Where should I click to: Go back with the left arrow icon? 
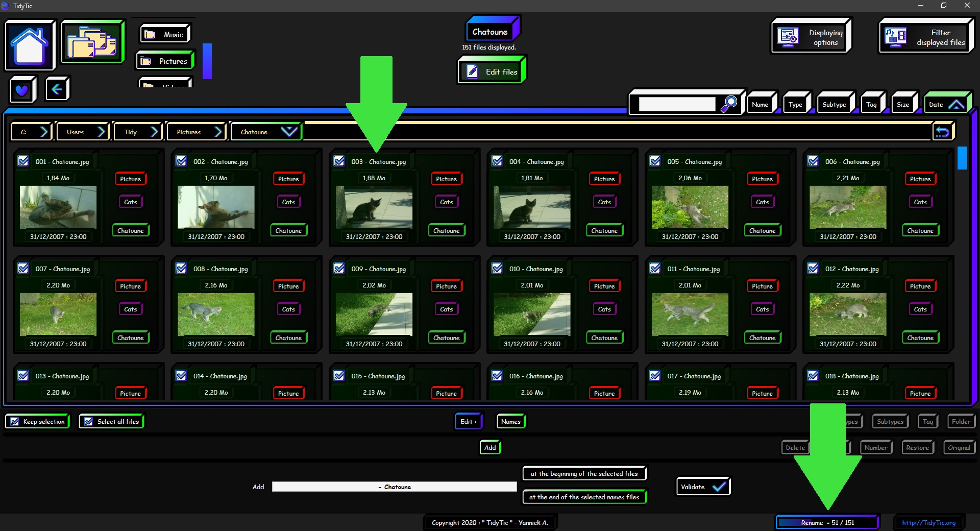click(58, 89)
